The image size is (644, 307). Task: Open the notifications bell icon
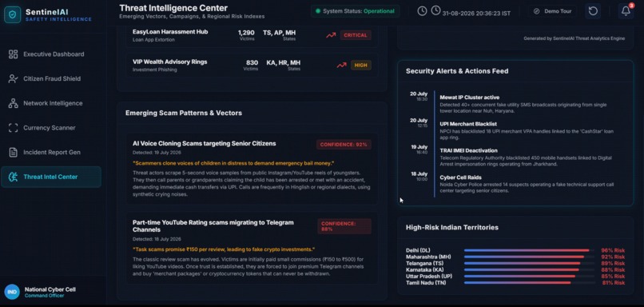tap(626, 11)
